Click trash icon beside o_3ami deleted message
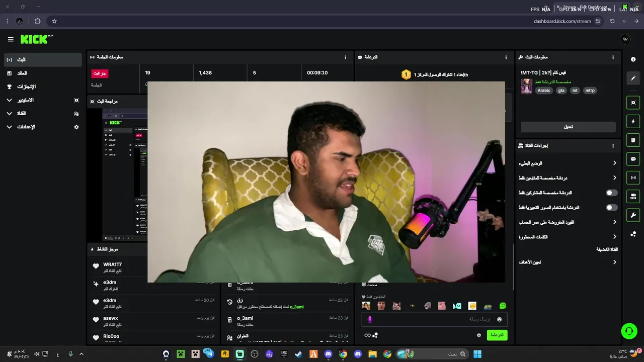Viewport: 644px width, 362px height. 230,320
